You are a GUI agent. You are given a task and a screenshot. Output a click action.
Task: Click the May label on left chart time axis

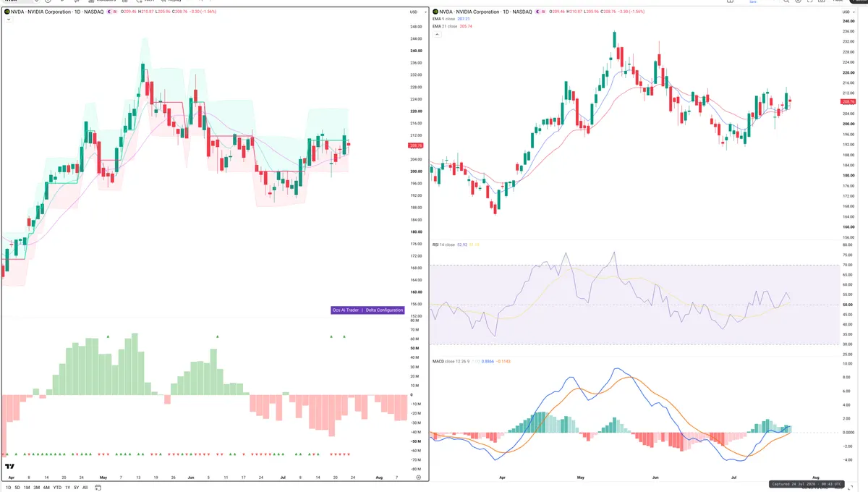pos(103,478)
